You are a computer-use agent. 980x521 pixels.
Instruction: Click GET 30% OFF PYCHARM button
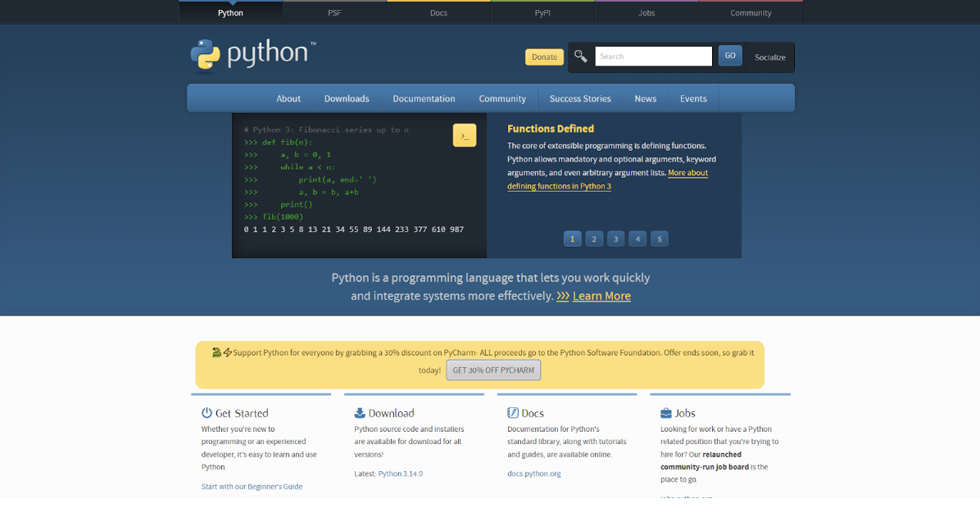coord(493,370)
